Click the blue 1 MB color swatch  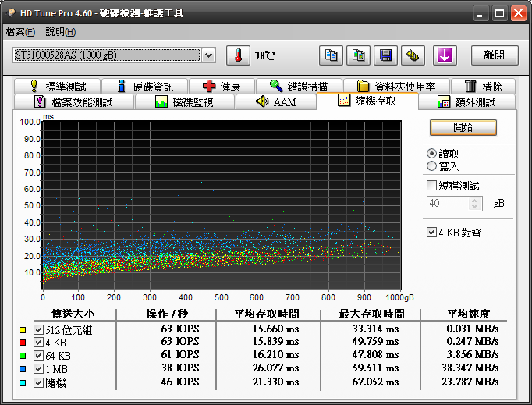tap(23, 369)
